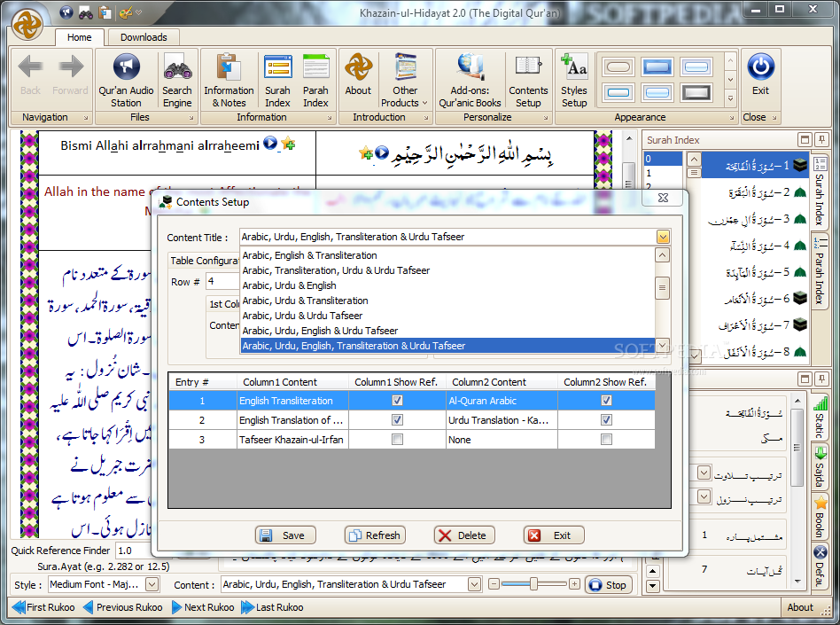Image resolution: width=840 pixels, height=625 pixels.
Task: Collapse the Content Title dropdown arrow
Action: coord(663,237)
